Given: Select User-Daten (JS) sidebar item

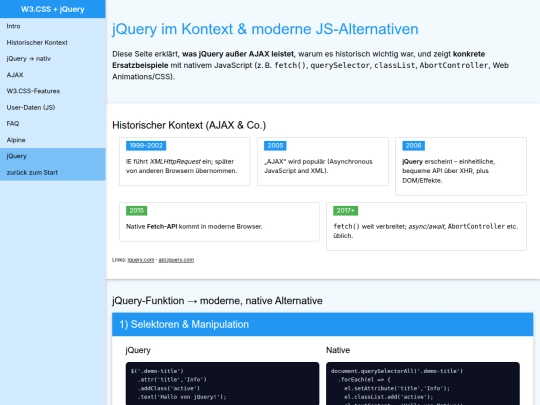Looking at the screenshot, I should [53, 107].
